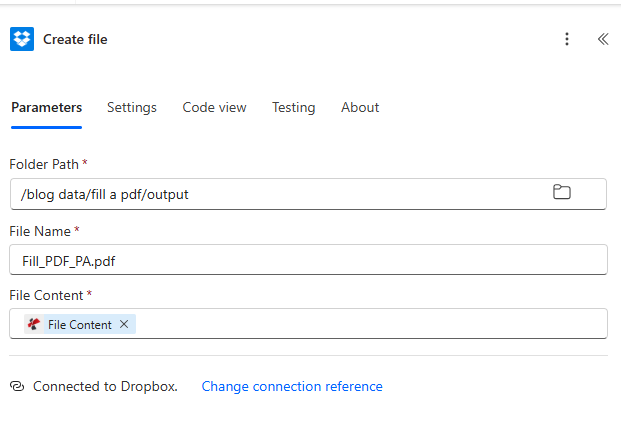Open the three-dot more options menu
Viewport: 621px width, 432px height.
point(567,39)
